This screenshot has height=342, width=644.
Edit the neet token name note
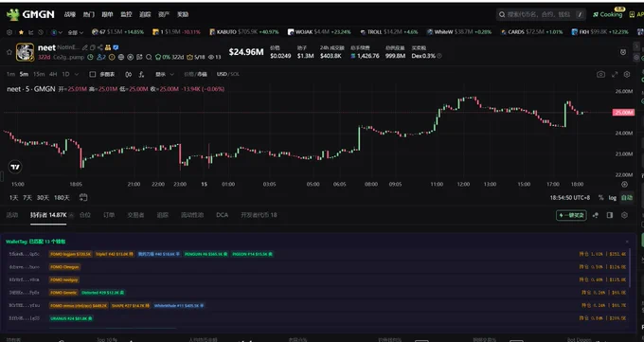[85, 47]
